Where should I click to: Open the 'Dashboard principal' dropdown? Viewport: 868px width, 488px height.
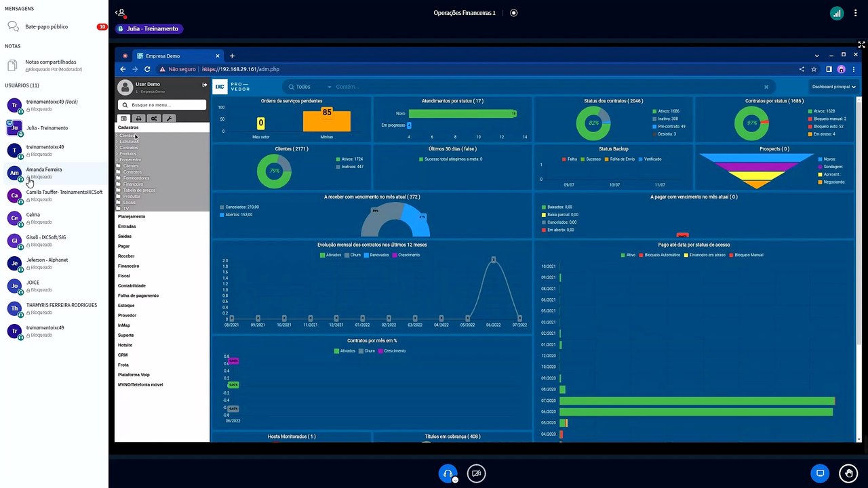(x=833, y=87)
